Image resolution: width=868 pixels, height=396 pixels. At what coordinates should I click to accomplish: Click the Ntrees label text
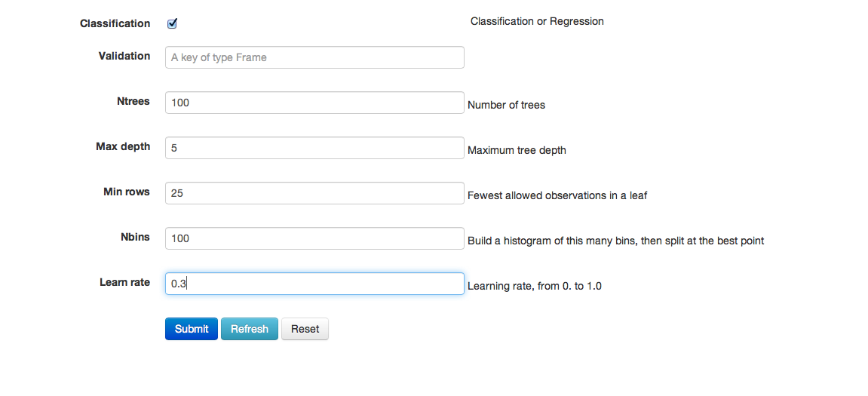click(x=133, y=101)
